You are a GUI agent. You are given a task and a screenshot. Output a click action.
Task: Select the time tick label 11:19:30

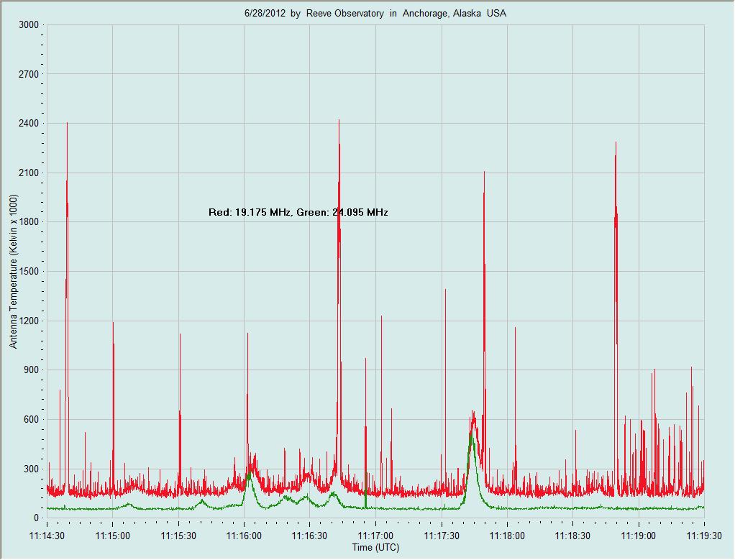[704, 536]
